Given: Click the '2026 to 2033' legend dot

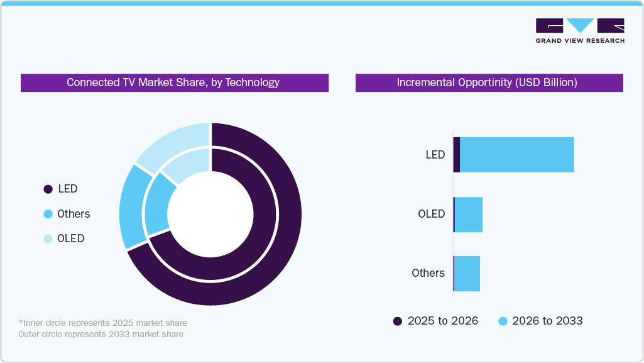Looking at the screenshot, I should (x=503, y=321).
